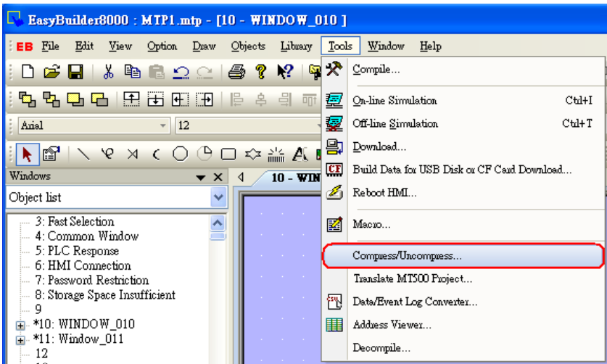Click the Save disk icon
Image resolution: width=607 pixels, height=364 pixels.
(x=75, y=72)
